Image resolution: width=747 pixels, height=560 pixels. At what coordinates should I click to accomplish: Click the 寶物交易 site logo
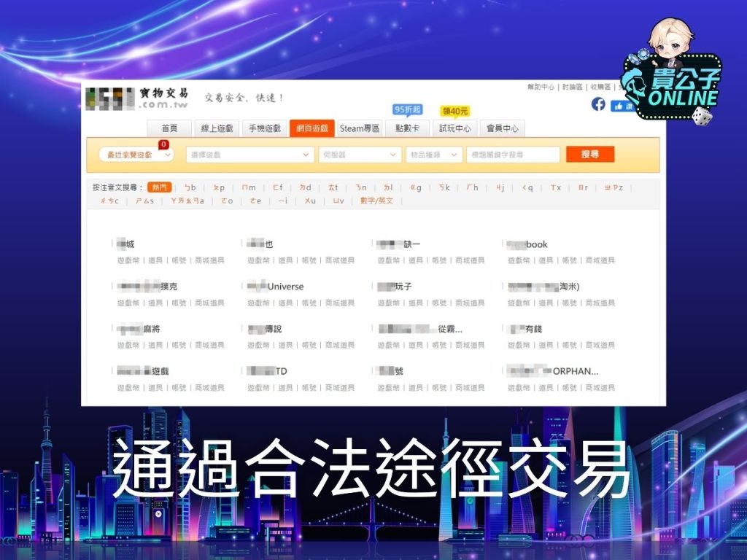coord(139,98)
